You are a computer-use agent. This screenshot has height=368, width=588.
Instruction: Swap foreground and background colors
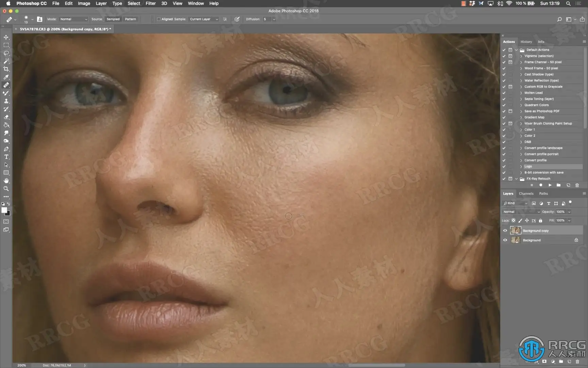tap(9, 204)
